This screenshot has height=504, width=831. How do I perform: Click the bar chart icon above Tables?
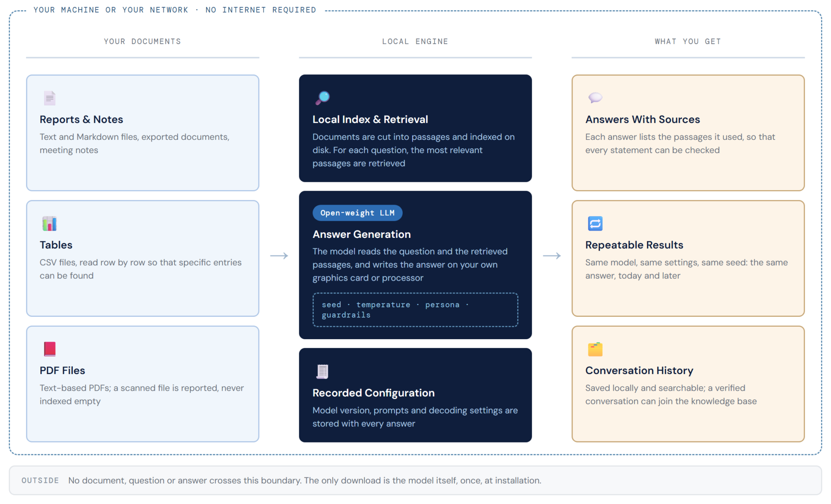click(x=49, y=224)
